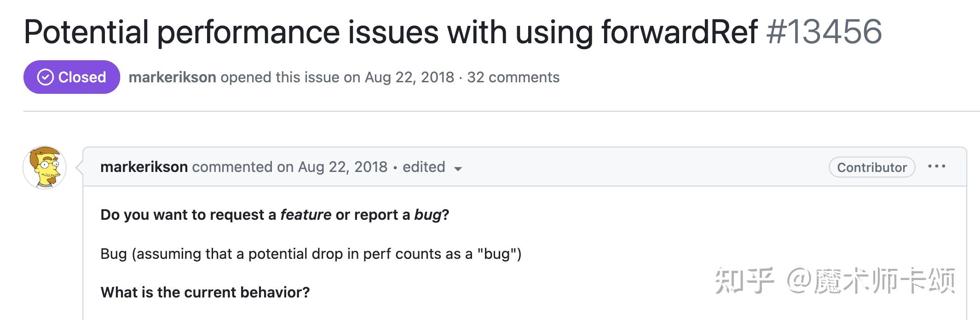Click the comment header bar of markerikson's comment
The image size is (980, 320).
[x=644, y=167]
